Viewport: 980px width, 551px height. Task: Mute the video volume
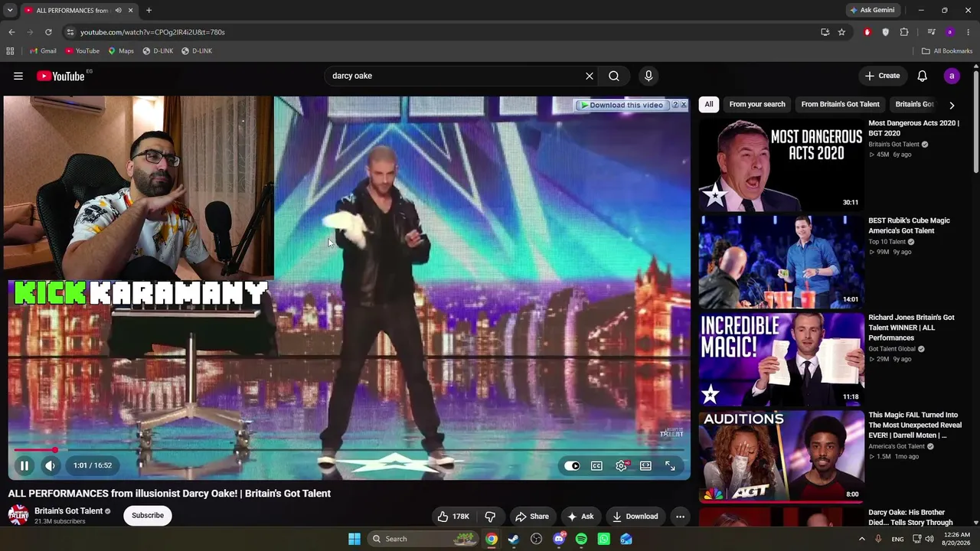click(51, 465)
